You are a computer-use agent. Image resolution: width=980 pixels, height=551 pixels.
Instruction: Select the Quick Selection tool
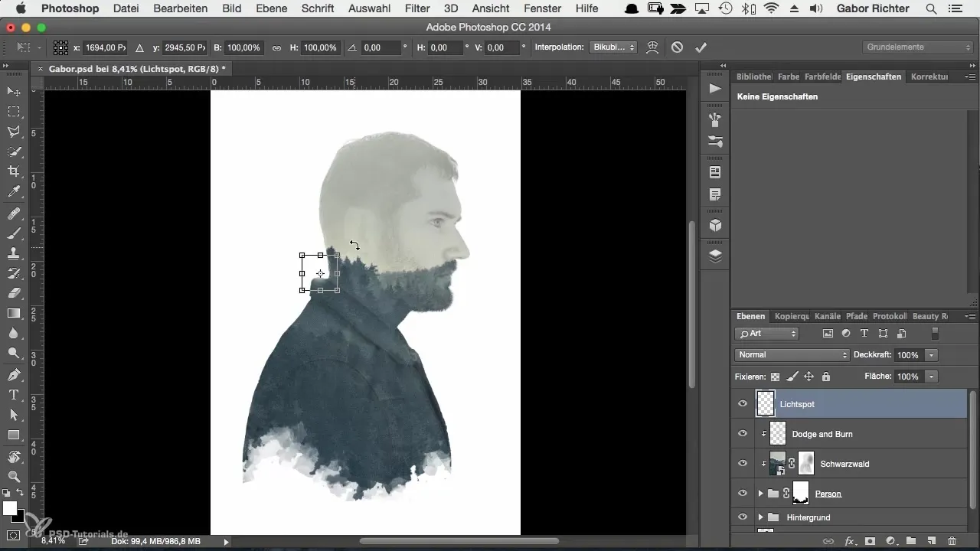[x=14, y=152]
